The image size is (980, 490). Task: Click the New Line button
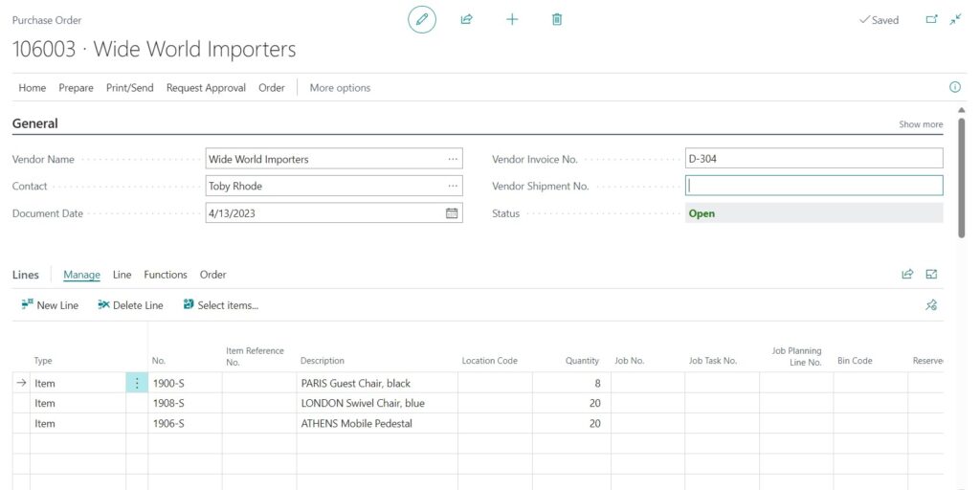(x=50, y=305)
